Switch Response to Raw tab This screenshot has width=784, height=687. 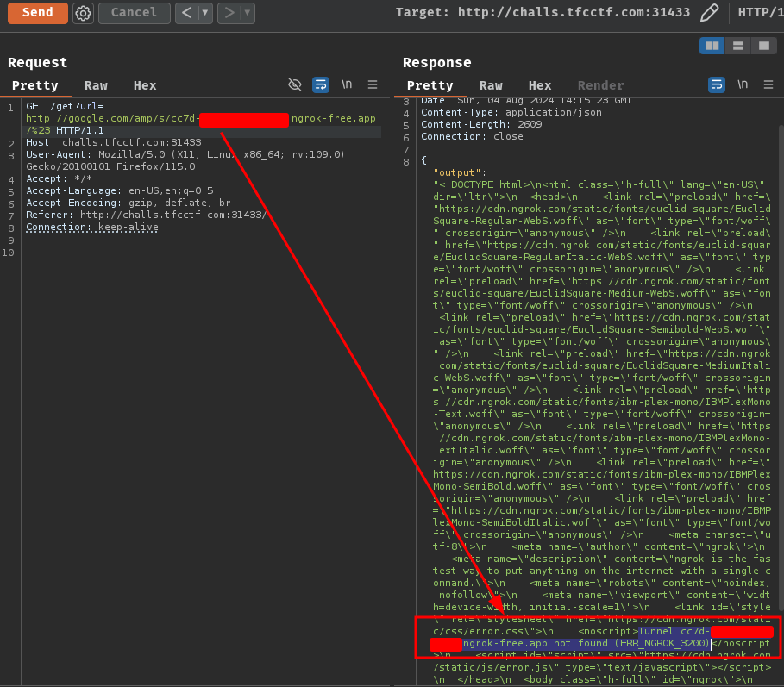click(x=491, y=85)
